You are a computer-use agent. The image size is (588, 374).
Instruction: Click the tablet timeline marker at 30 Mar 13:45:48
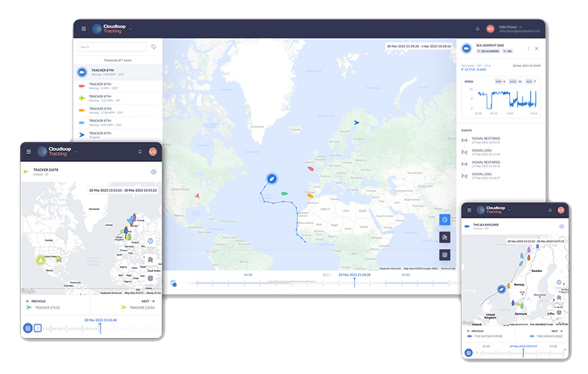pyautogui.click(x=100, y=327)
